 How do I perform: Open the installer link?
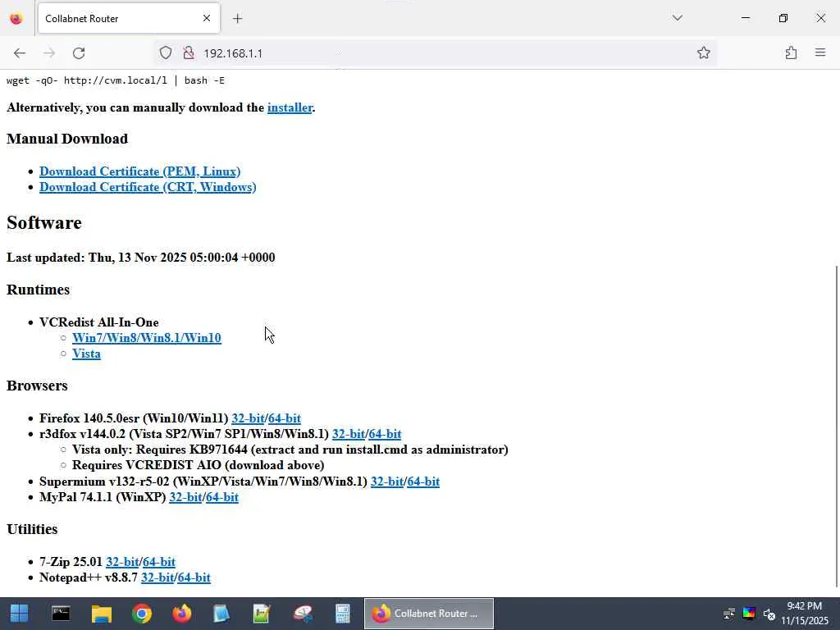click(290, 107)
